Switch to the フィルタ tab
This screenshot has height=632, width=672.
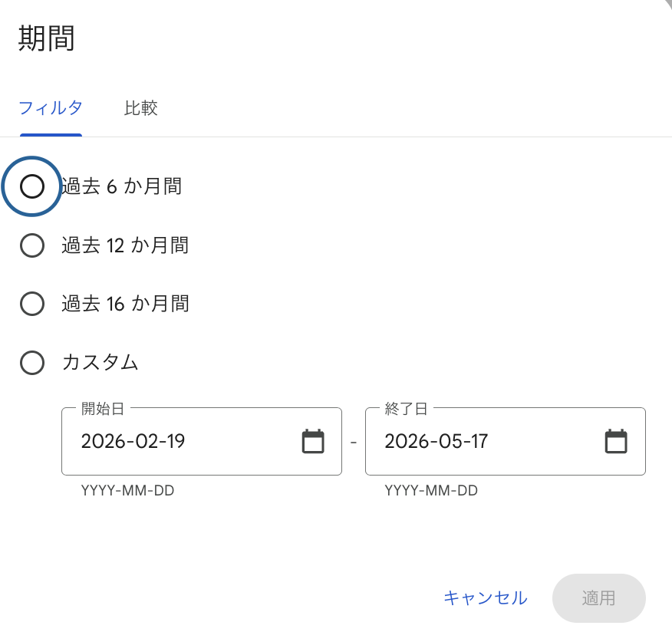click(51, 108)
